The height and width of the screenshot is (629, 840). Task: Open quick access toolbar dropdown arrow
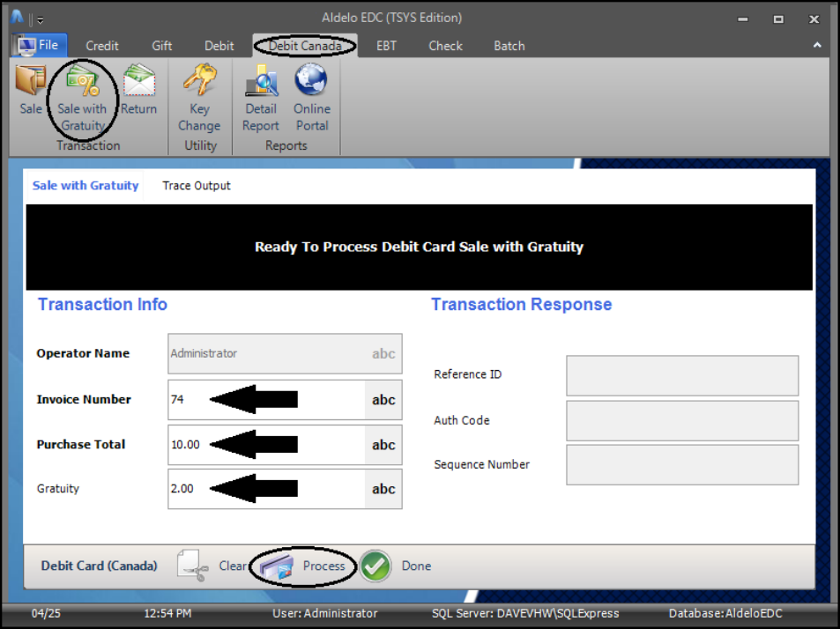point(41,20)
